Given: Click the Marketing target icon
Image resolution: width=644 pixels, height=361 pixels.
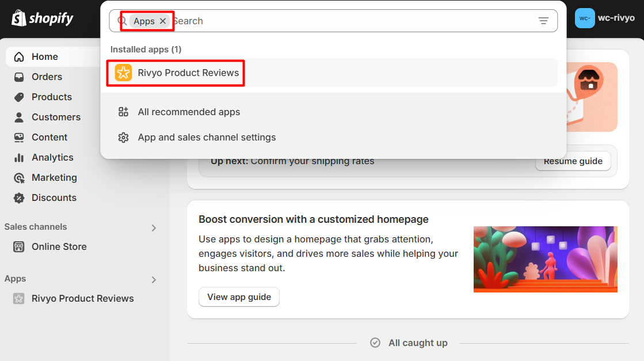Looking at the screenshot, I should click(19, 177).
